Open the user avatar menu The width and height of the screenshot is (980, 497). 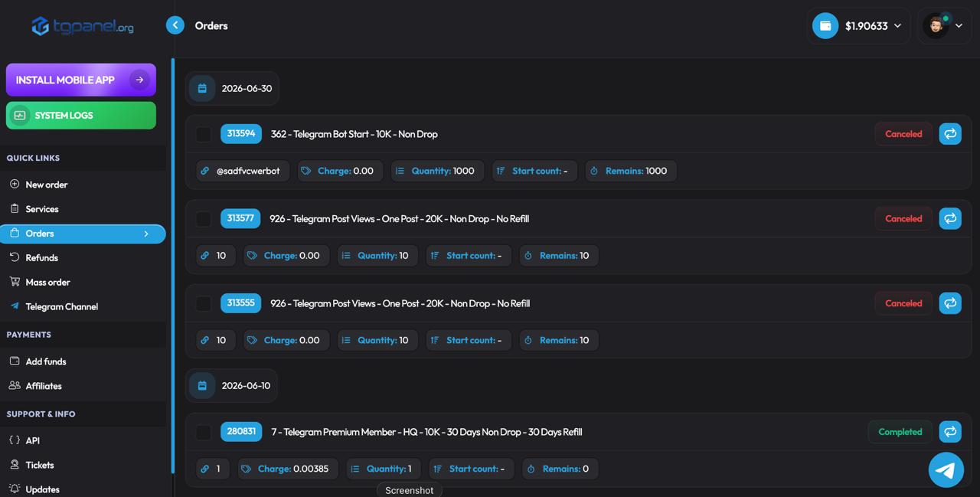(944, 25)
